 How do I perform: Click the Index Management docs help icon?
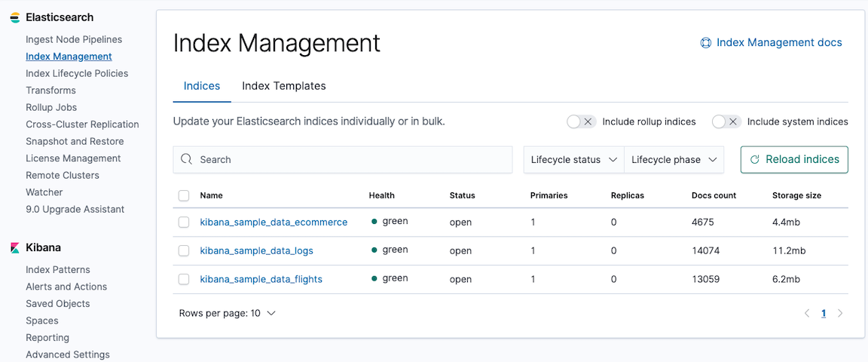705,43
